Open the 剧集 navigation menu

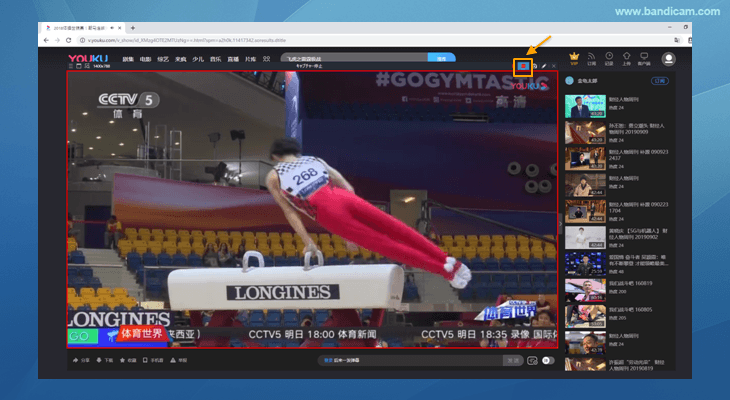point(128,60)
